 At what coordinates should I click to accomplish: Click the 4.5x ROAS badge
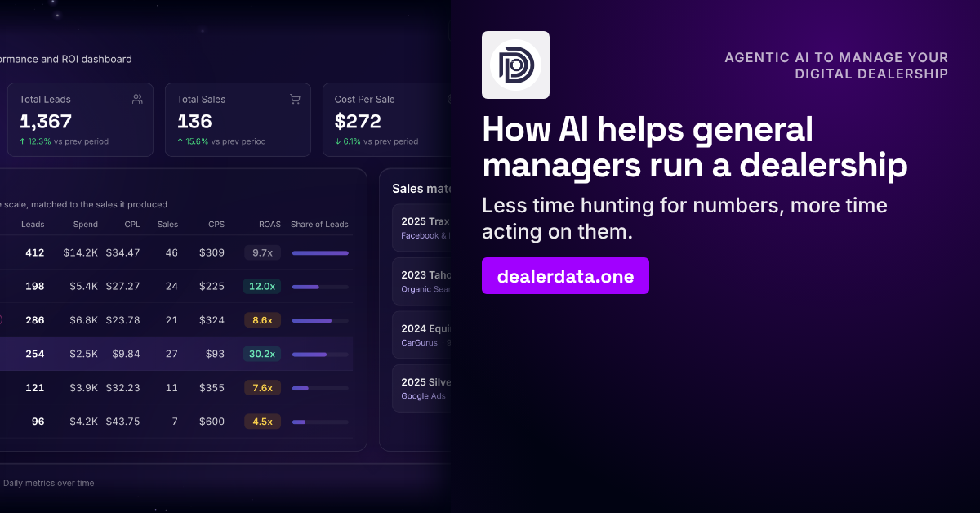point(262,422)
